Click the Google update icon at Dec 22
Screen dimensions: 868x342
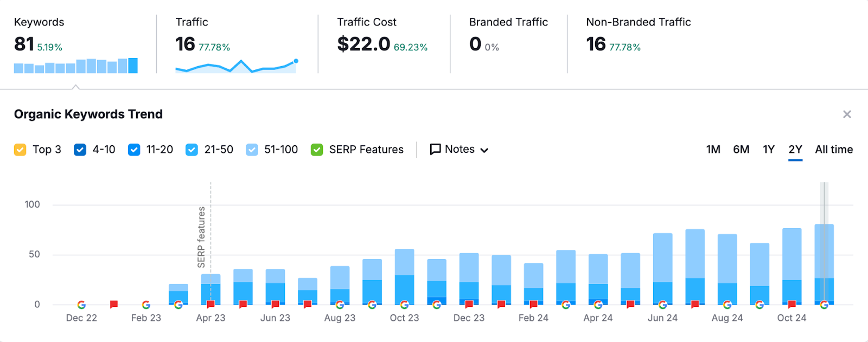point(81,305)
